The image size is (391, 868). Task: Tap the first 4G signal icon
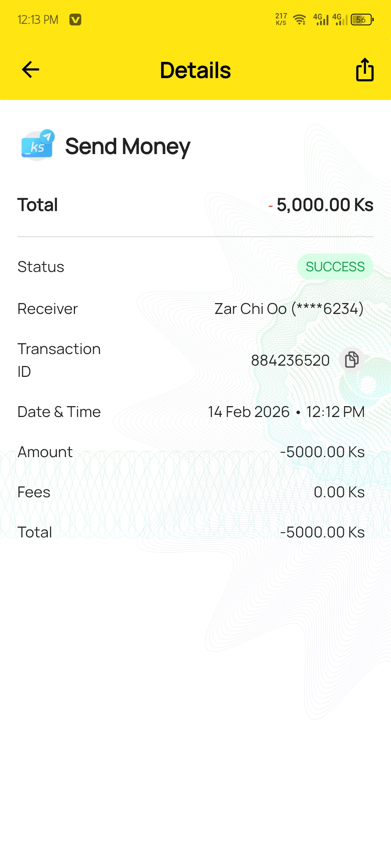[321, 20]
